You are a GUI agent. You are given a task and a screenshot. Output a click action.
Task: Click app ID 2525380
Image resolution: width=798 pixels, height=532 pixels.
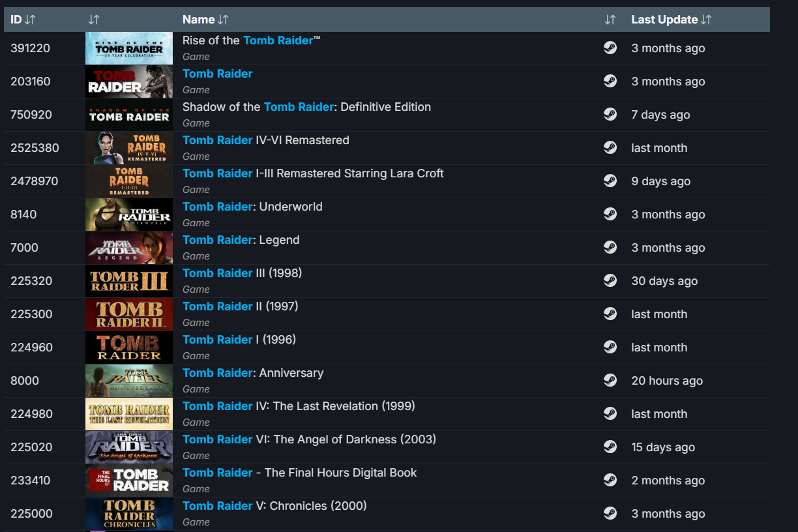click(x=35, y=148)
